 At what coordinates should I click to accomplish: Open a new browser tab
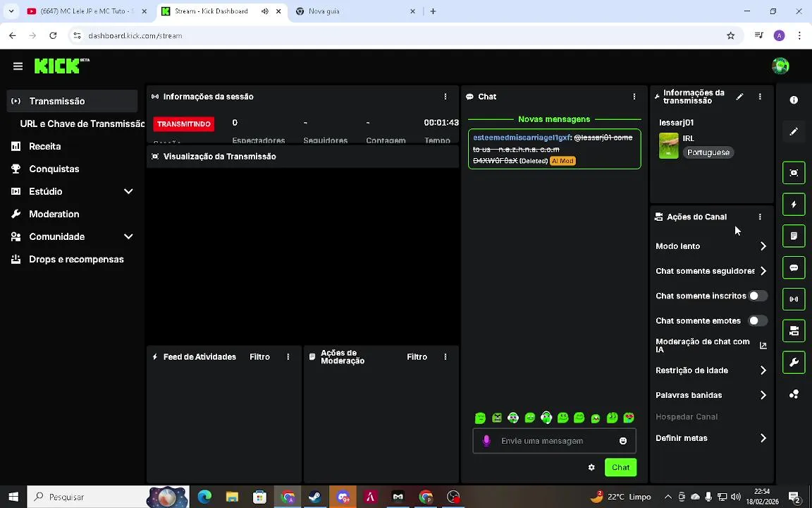[433, 11]
